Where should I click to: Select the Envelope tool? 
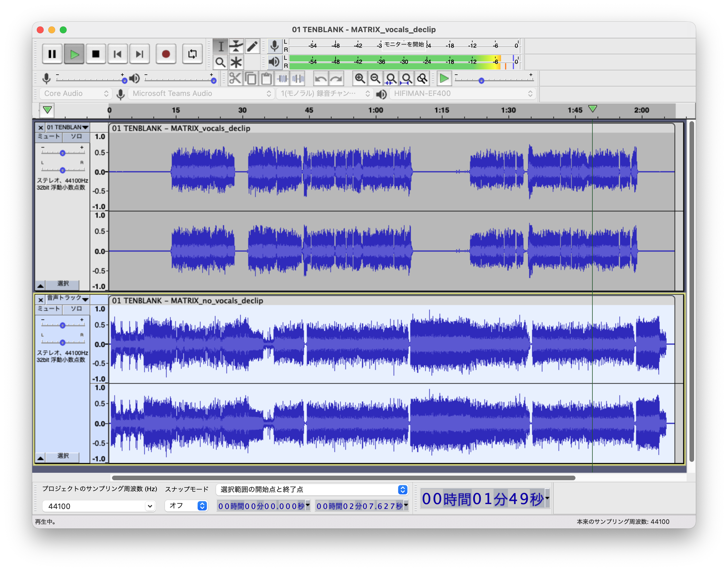pyautogui.click(x=236, y=46)
